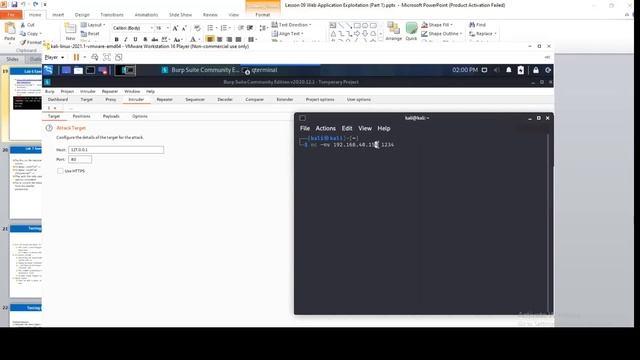
Task: Click the Kali volume speaker icon
Action: 496,70
